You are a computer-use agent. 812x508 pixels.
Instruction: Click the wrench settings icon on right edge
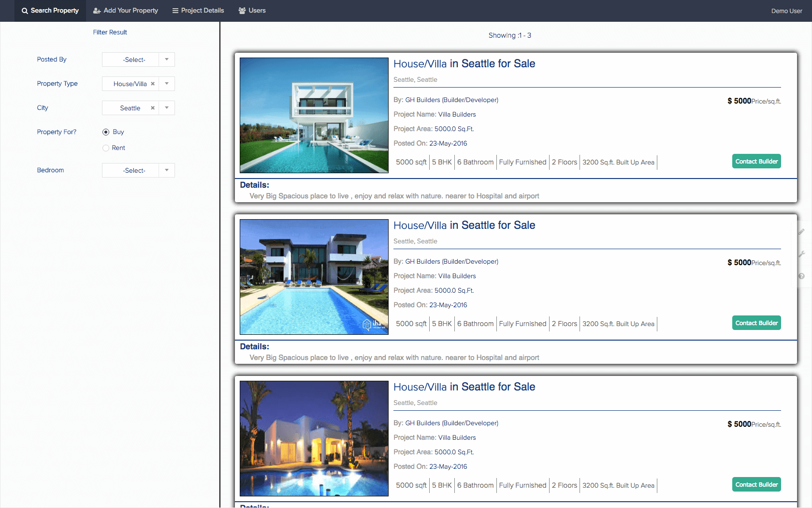tap(801, 254)
